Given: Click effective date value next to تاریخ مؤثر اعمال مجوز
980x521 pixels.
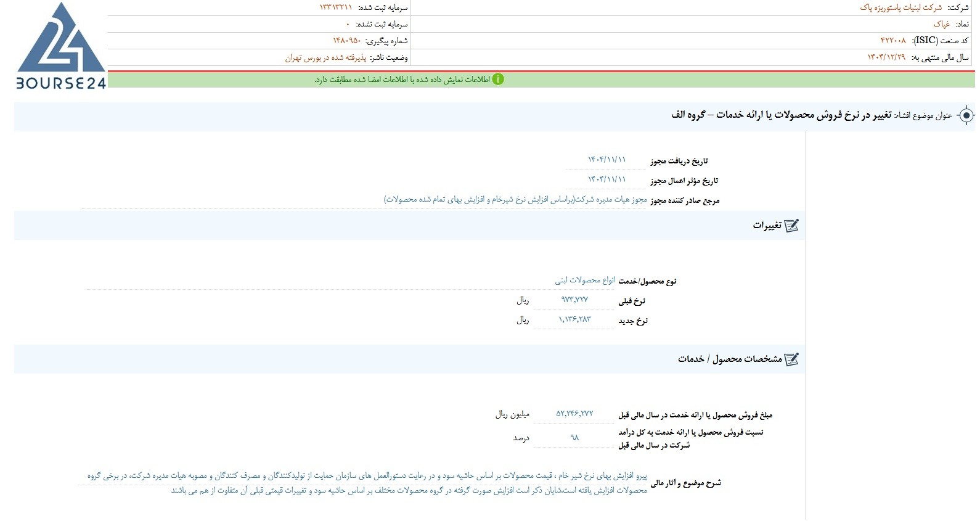Looking at the screenshot, I should (606, 179).
